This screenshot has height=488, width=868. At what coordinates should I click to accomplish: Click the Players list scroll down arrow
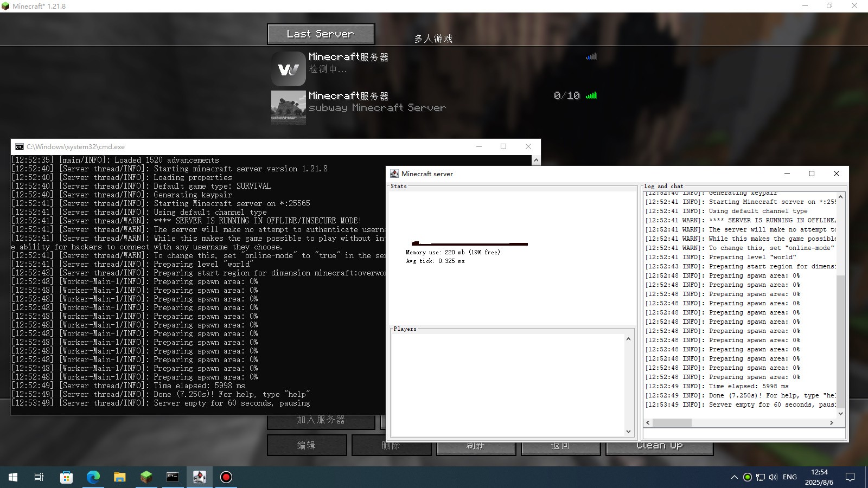click(x=628, y=432)
